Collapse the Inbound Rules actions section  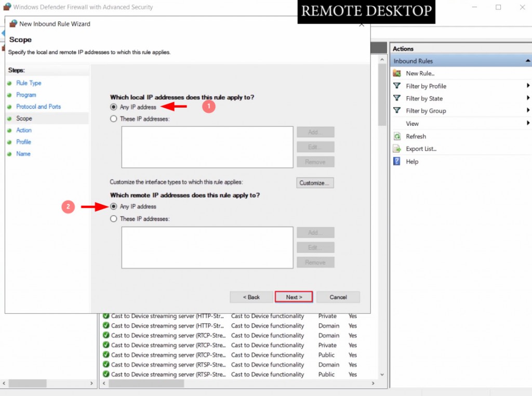click(x=528, y=61)
